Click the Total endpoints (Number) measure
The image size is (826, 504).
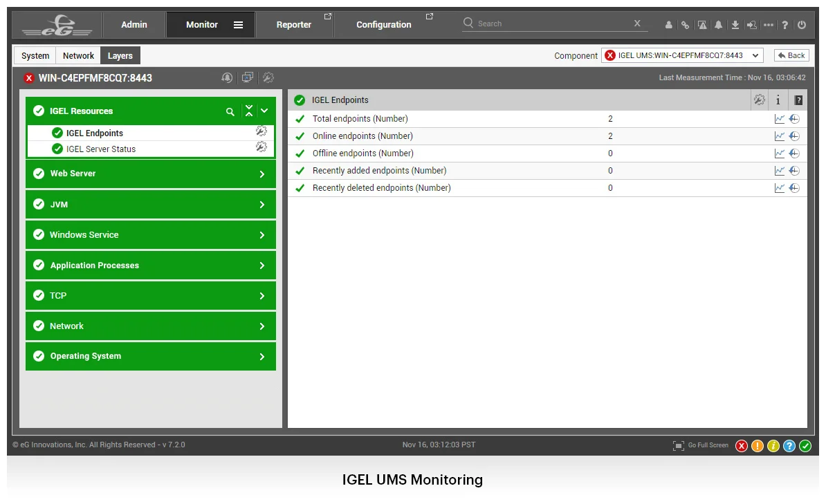pos(360,119)
